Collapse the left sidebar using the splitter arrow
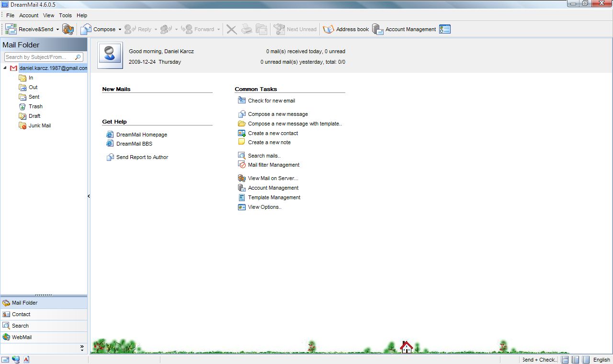This screenshot has width=613, height=364. tap(89, 196)
